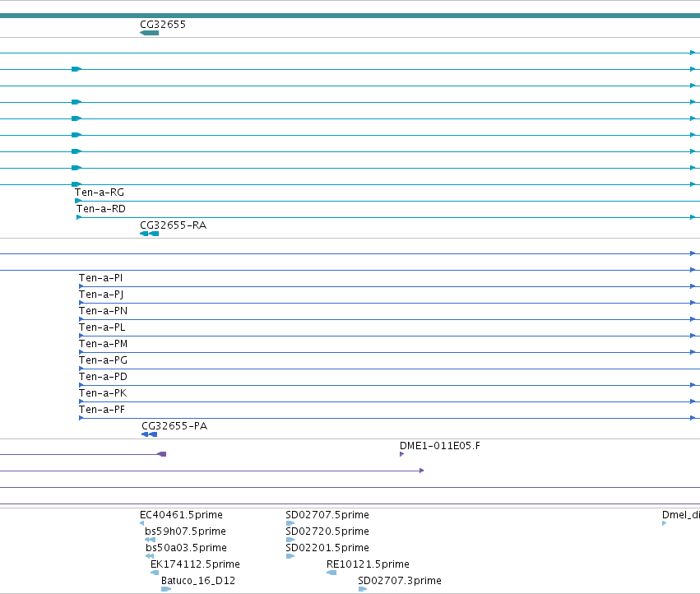The width and height of the screenshot is (700, 594).
Task: Click the bs50a03.5prime EST glyph
Action: [150, 556]
